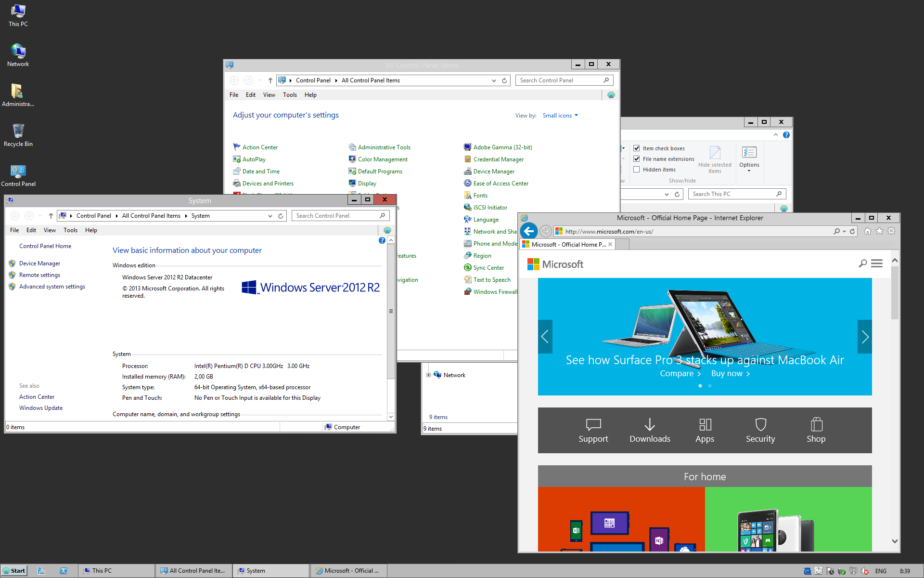
Task: Focus Search Control Panel in System window
Action: click(340, 216)
